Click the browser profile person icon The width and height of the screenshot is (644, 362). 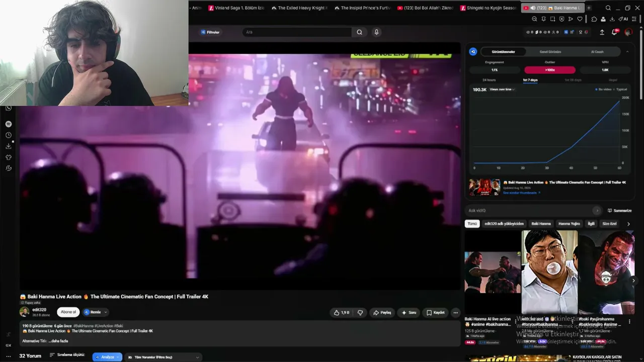[603, 19]
